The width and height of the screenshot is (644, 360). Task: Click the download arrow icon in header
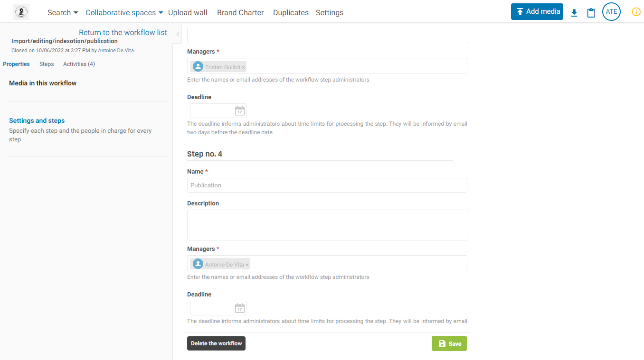(574, 13)
